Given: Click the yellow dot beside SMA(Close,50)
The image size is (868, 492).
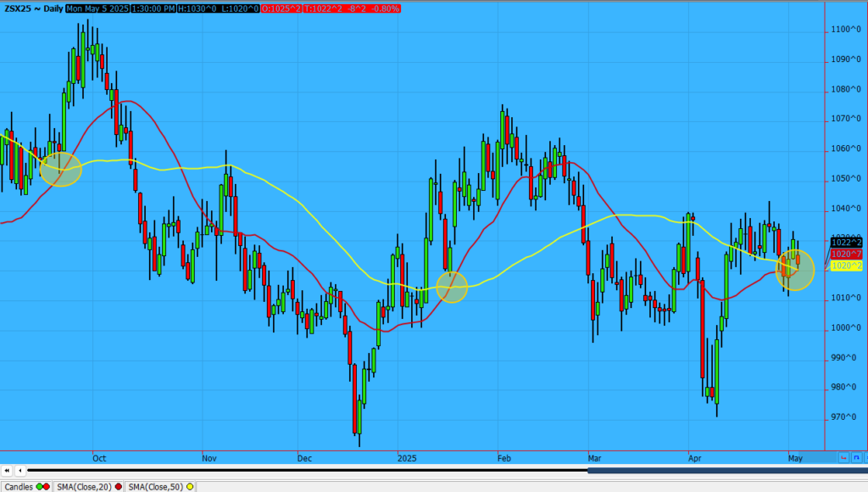Looking at the screenshot, I should click(x=190, y=486).
